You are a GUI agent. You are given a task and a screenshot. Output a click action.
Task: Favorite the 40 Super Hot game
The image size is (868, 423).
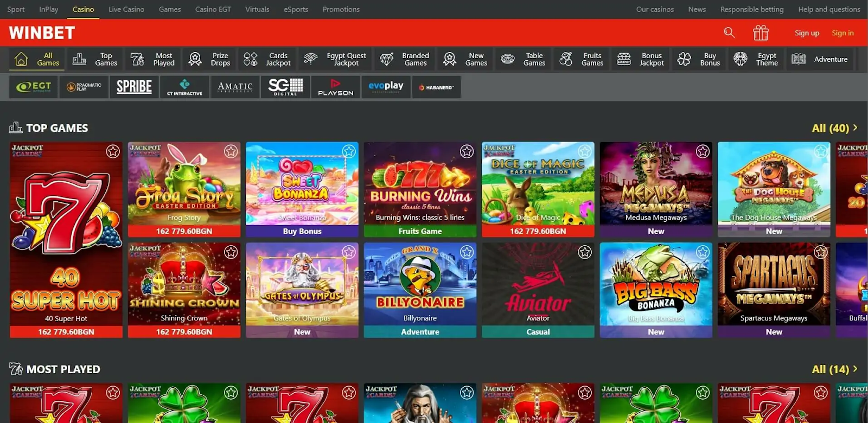113,151
